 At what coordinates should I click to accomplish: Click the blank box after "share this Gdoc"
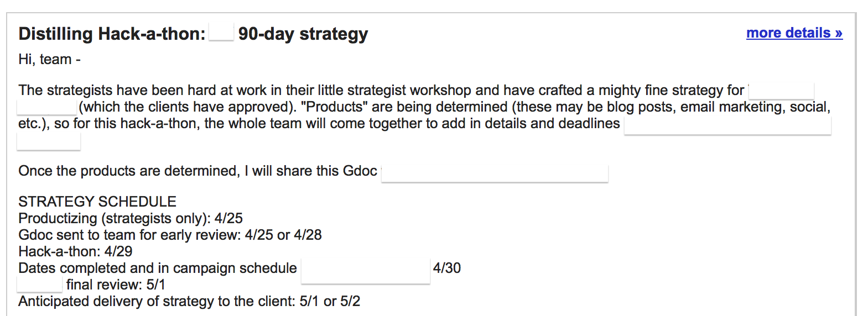[495, 172]
